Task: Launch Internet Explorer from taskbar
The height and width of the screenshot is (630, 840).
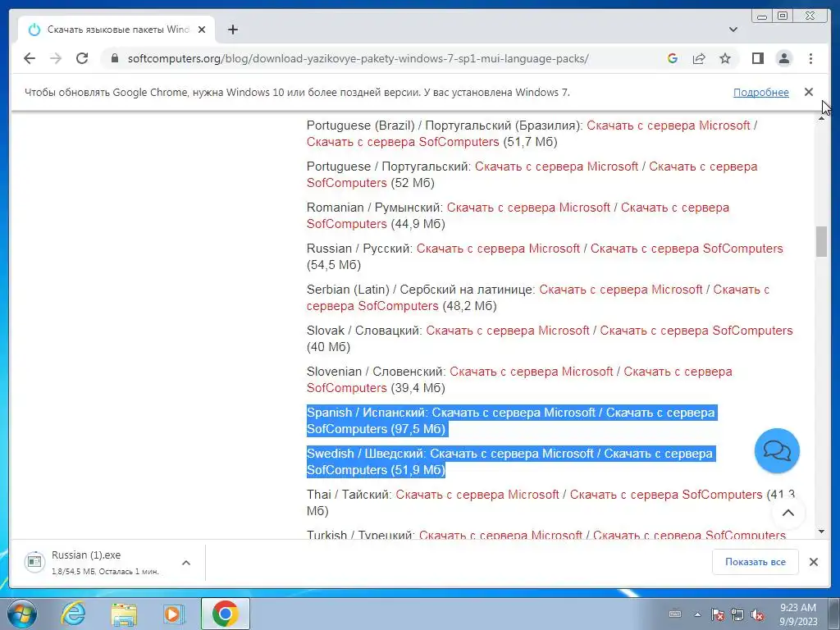Action: [x=73, y=614]
